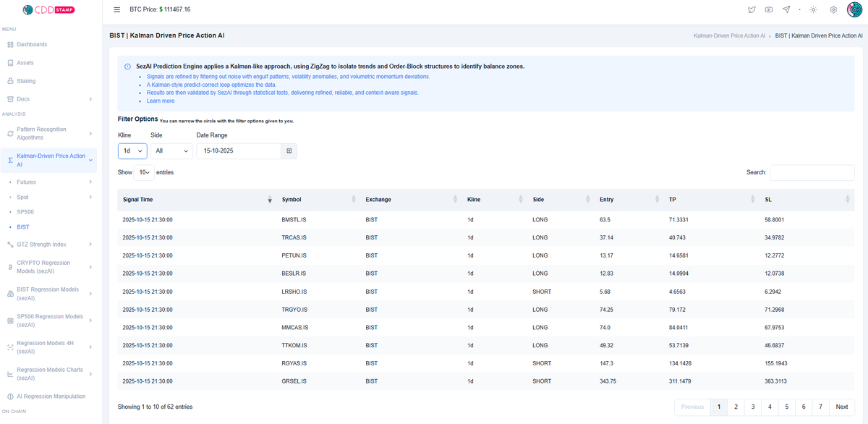The width and height of the screenshot is (868, 424).
Task: Click the SP500 Regression Models icon
Action: 10,321
